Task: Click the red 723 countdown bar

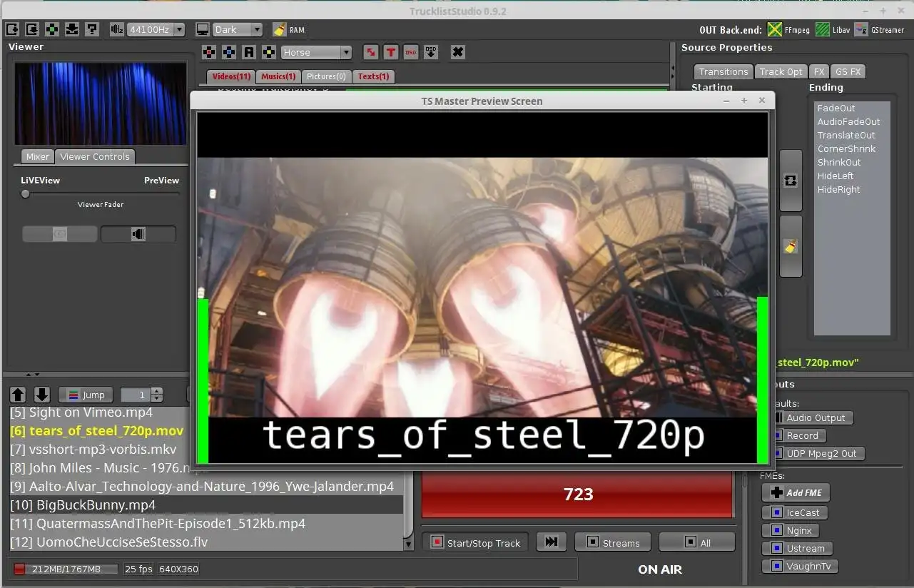Action: pos(578,494)
